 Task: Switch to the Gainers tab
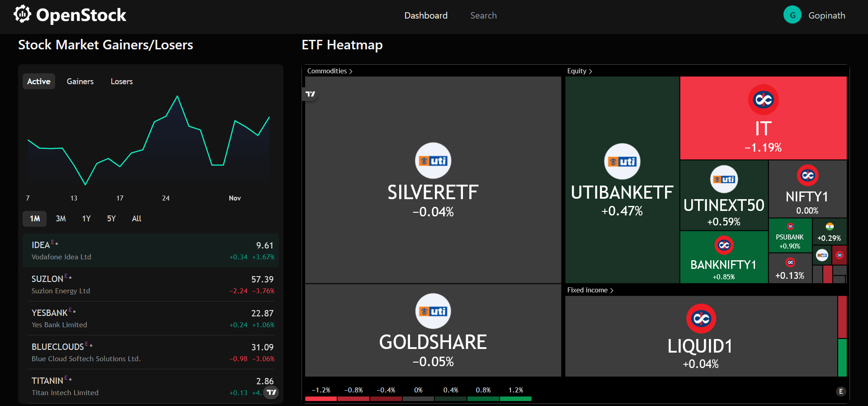[x=80, y=81]
